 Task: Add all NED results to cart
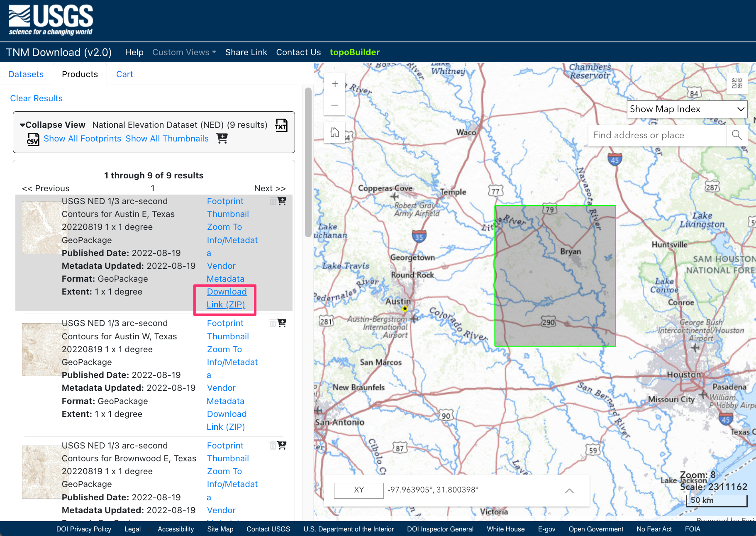pyautogui.click(x=222, y=139)
